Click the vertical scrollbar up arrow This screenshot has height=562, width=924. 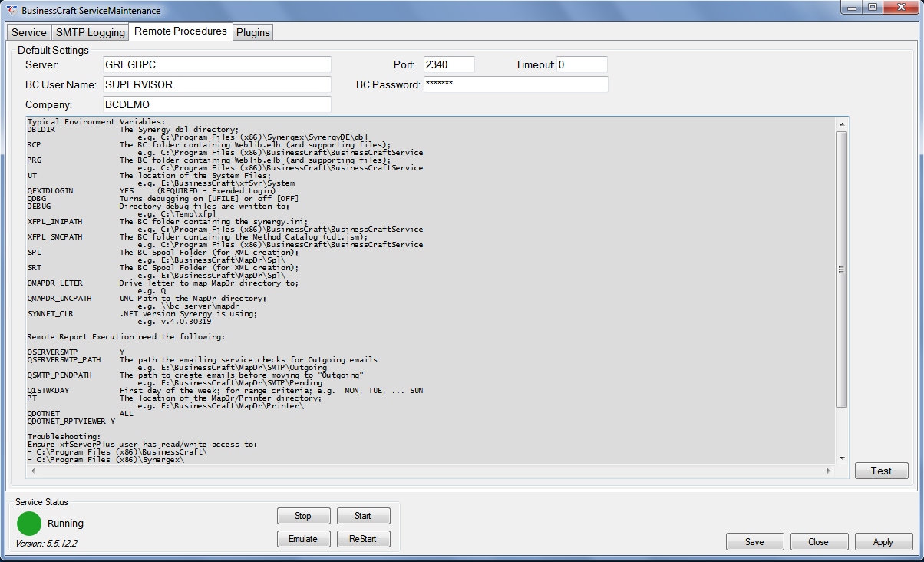pyautogui.click(x=842, y=124)
